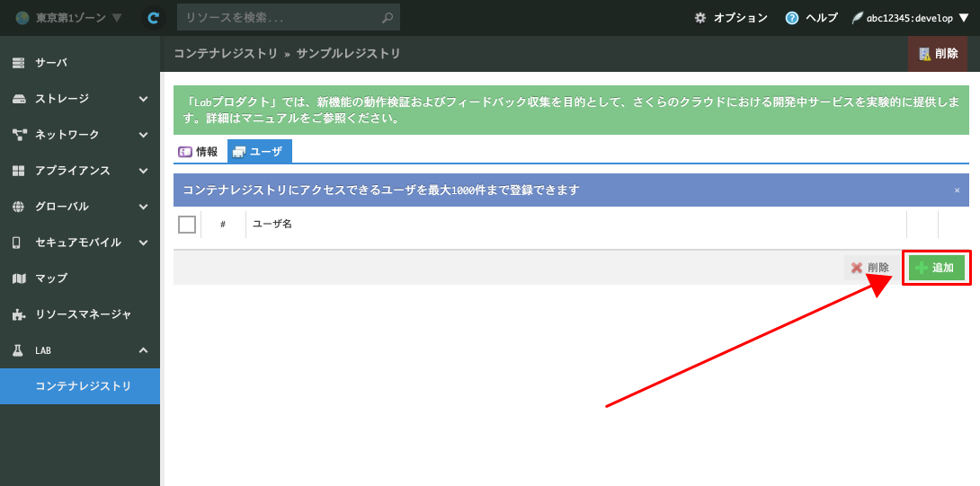
Task: Collapse the LAB section chevron
Action: click(x=143, y=350)
